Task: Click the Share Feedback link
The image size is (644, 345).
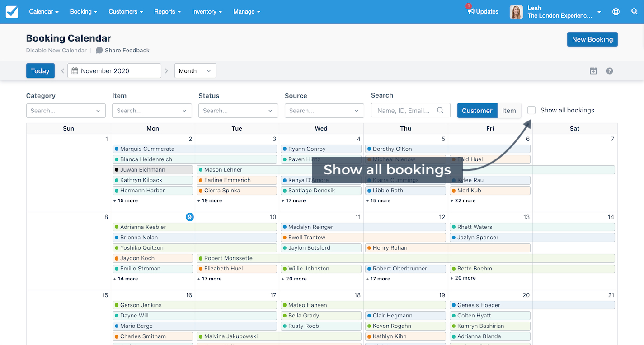Action: (127, 51)
